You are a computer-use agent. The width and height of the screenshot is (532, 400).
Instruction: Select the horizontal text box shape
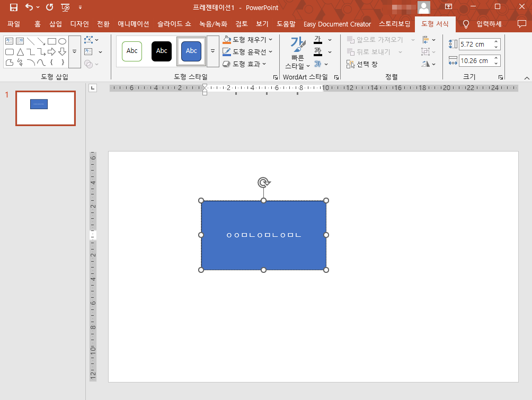pos(10,41)
